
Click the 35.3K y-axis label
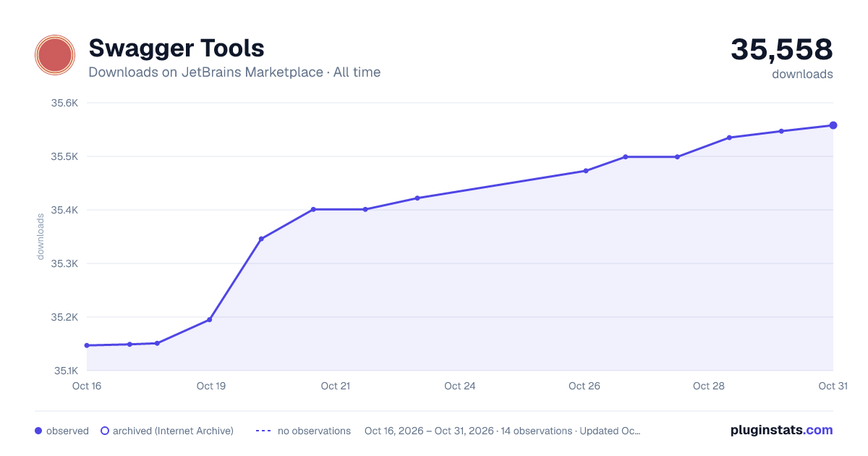64,263
